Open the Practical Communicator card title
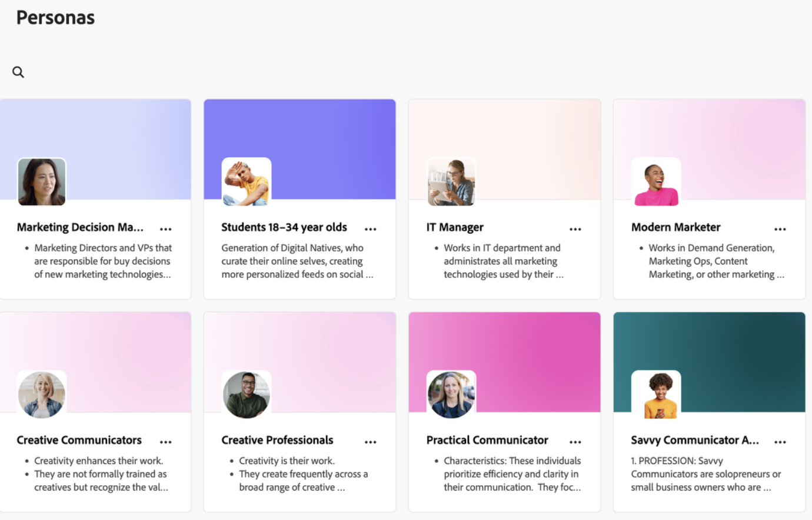 [487, 440]
